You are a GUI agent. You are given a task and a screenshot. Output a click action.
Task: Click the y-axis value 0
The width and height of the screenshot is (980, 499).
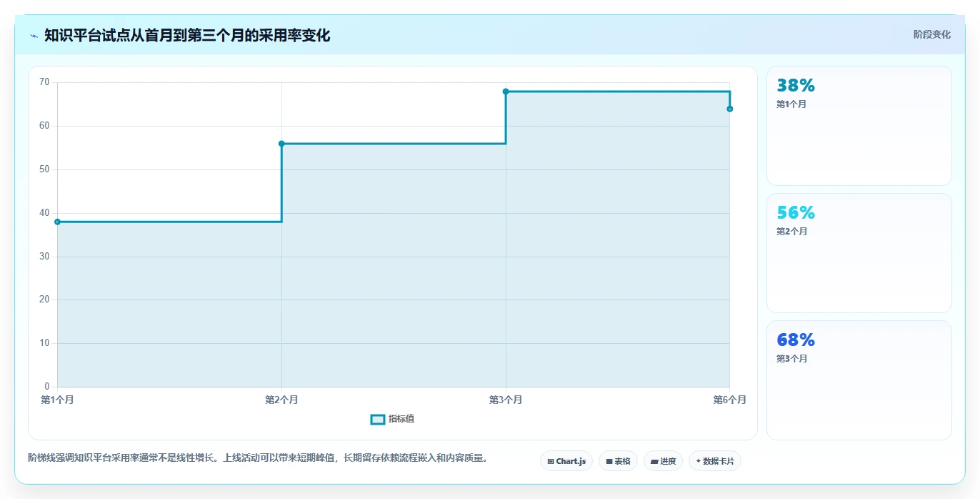click(47, 387)
